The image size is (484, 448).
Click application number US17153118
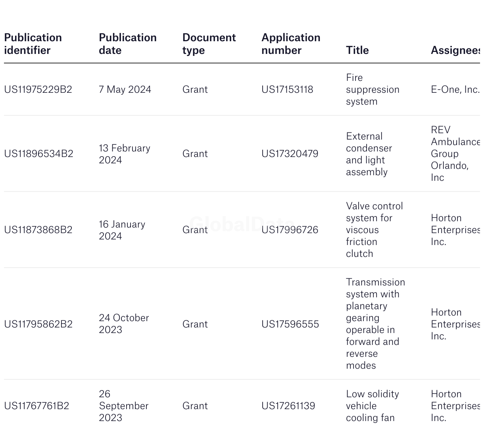coord(287,90)
